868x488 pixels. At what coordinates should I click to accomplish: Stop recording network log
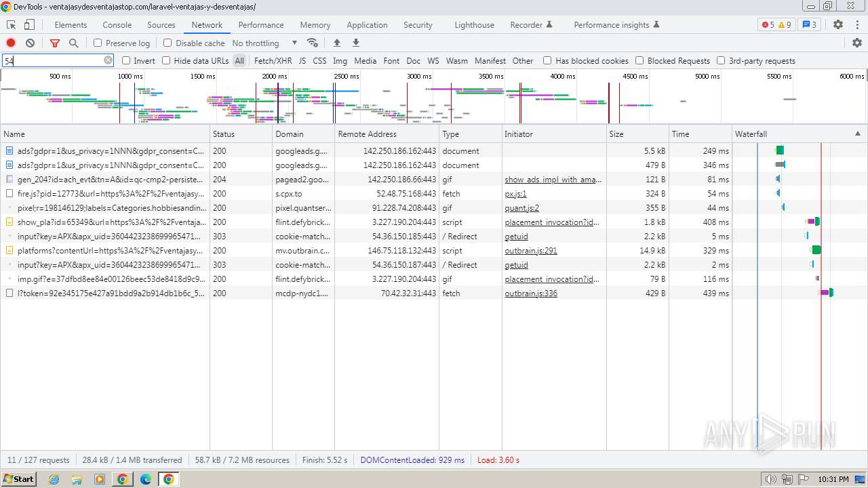[11, 43]
